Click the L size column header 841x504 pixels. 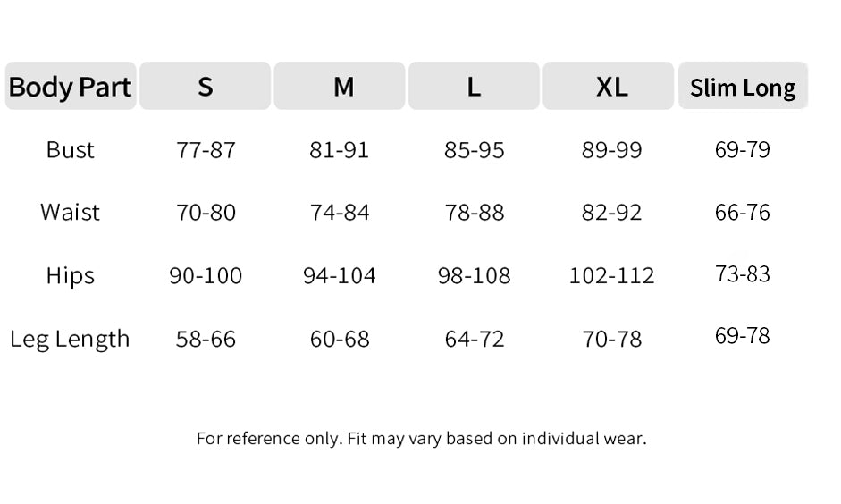click(x=474, y=87)
